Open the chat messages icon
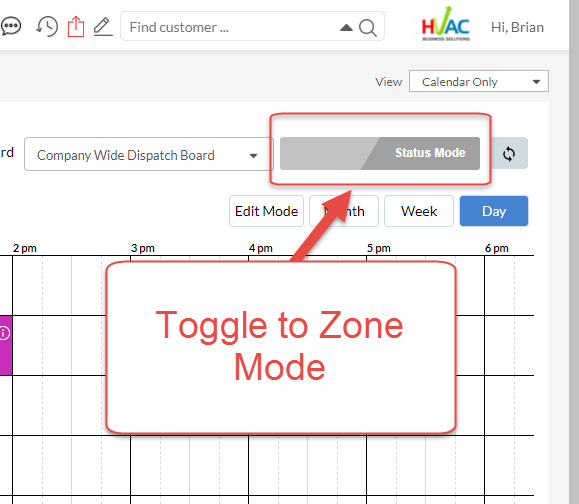The image size is (579, 504). coord(10,27)
